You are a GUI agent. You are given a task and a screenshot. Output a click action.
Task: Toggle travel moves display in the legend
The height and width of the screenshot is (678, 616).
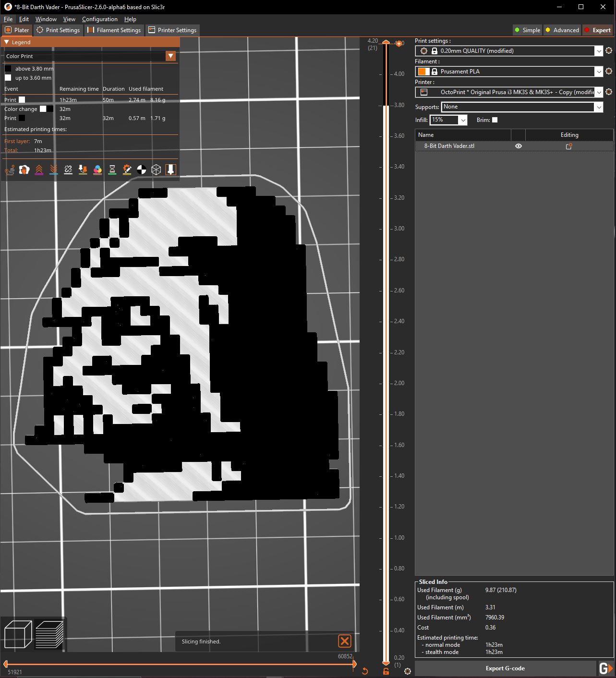10,169
